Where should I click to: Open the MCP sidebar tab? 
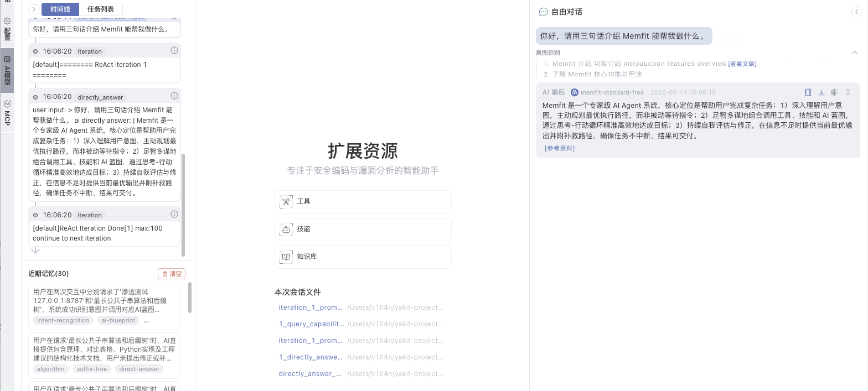click(7, 113)
